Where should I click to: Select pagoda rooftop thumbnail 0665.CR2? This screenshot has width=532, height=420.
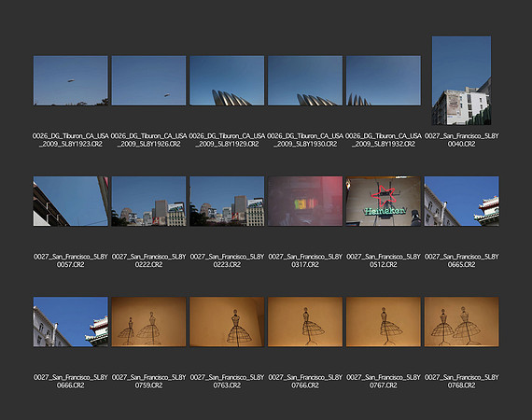(461, 202)
